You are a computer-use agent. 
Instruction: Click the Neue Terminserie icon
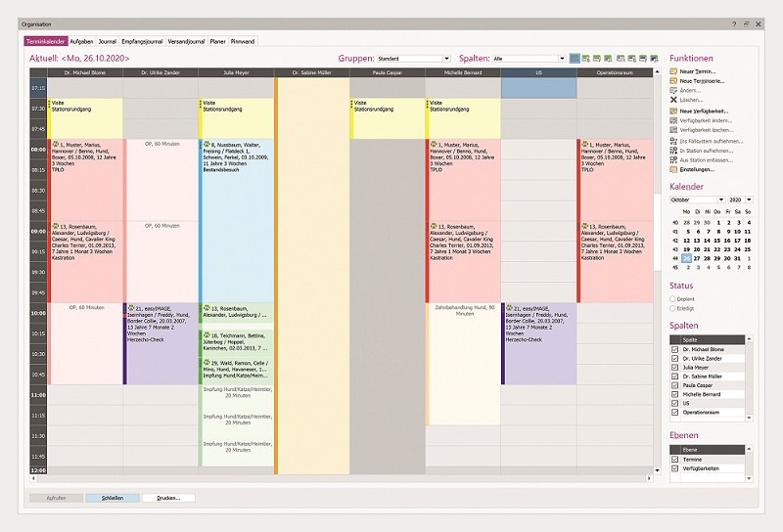coord(673,82)
